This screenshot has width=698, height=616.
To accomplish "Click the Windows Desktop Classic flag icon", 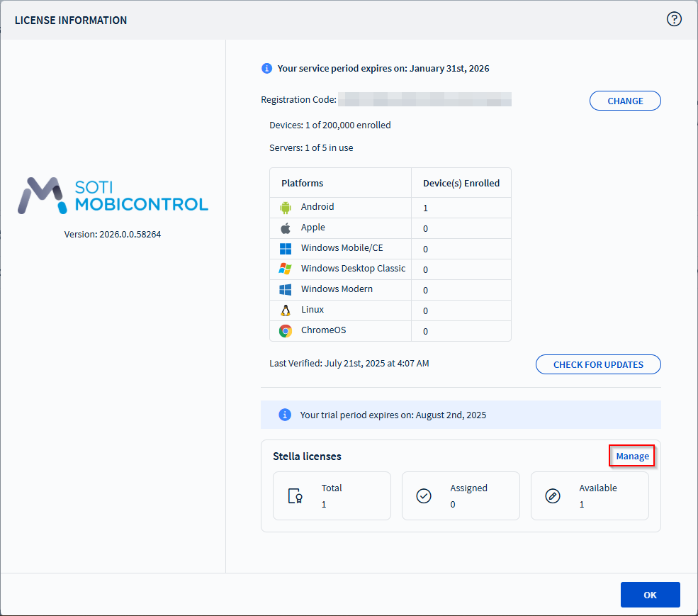I will pos(286,269).
